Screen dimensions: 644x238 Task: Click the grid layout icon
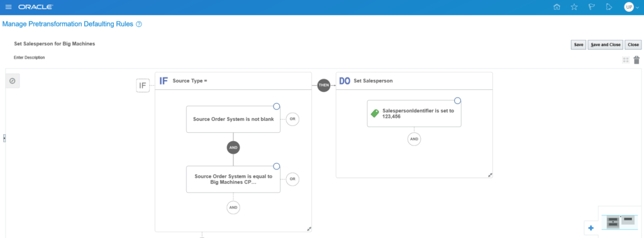point(626,60)
